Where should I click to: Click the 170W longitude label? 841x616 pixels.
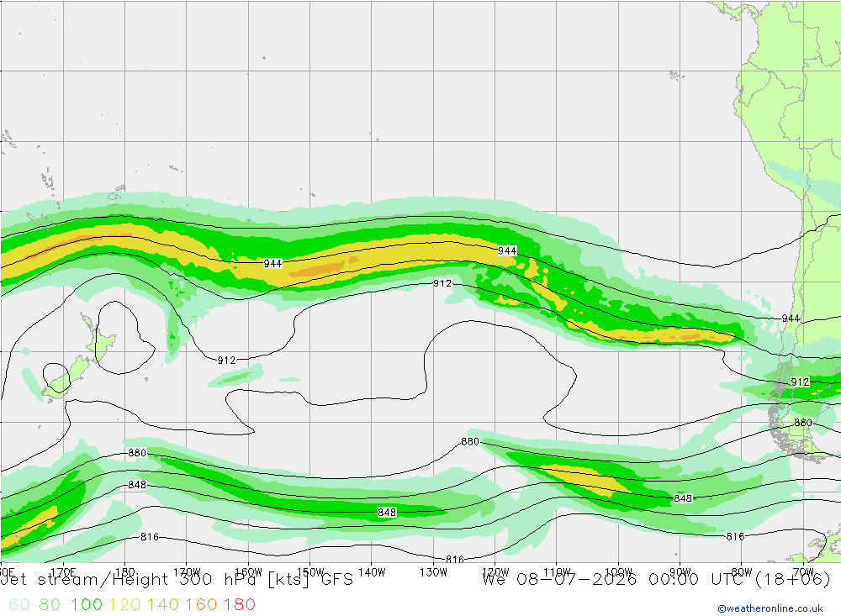click(x=187, y=572)
